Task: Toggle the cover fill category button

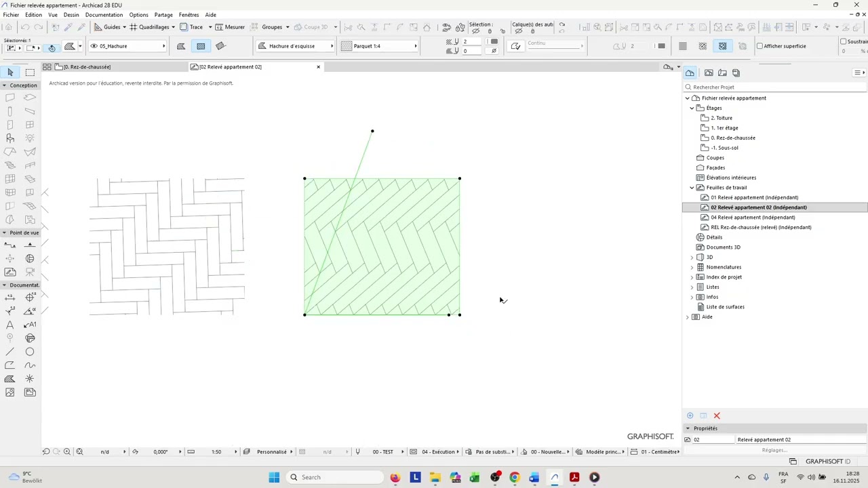Action: pos(201,46)
